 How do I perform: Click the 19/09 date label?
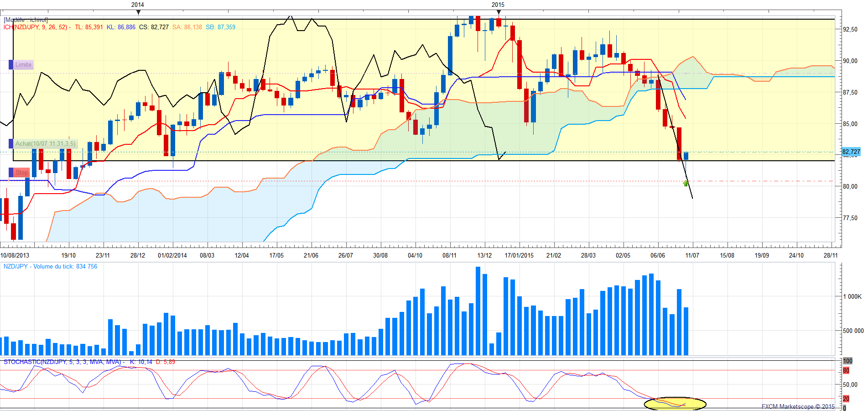(x=762, y=256)
